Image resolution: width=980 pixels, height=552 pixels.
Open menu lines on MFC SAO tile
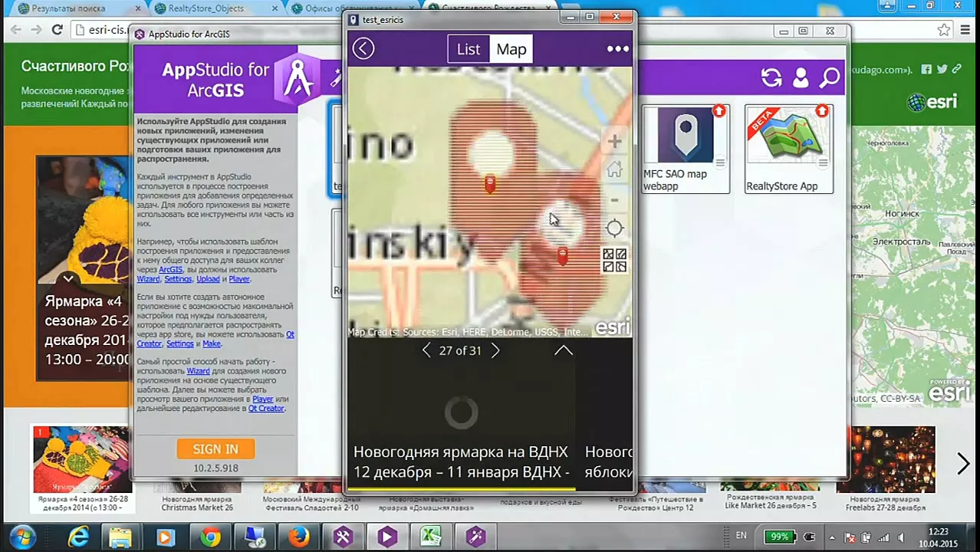tap(719, 163)
